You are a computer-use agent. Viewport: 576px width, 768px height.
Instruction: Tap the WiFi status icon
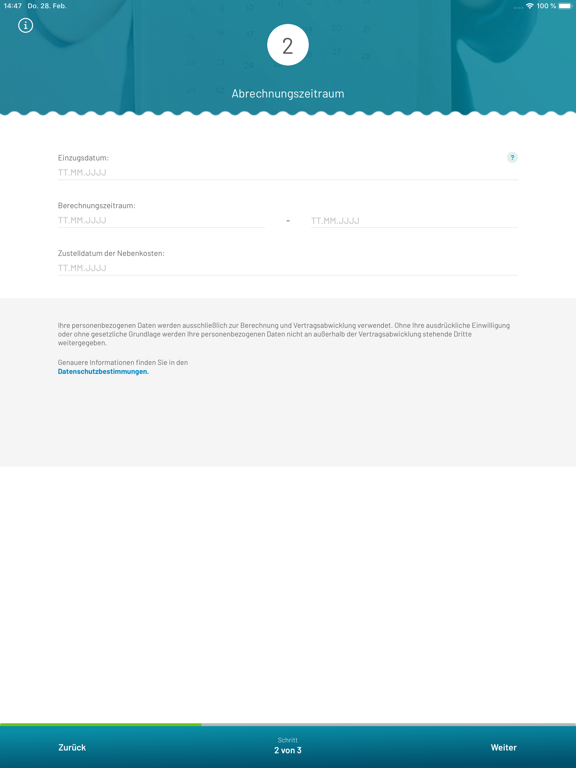click(529, 6)
